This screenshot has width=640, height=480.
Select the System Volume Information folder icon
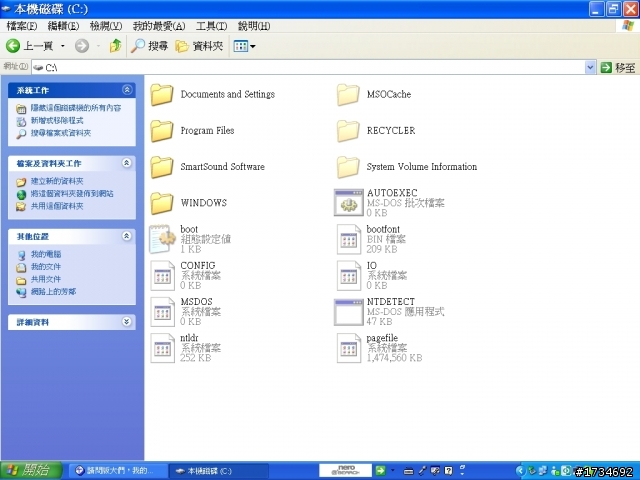click(348, 167)
